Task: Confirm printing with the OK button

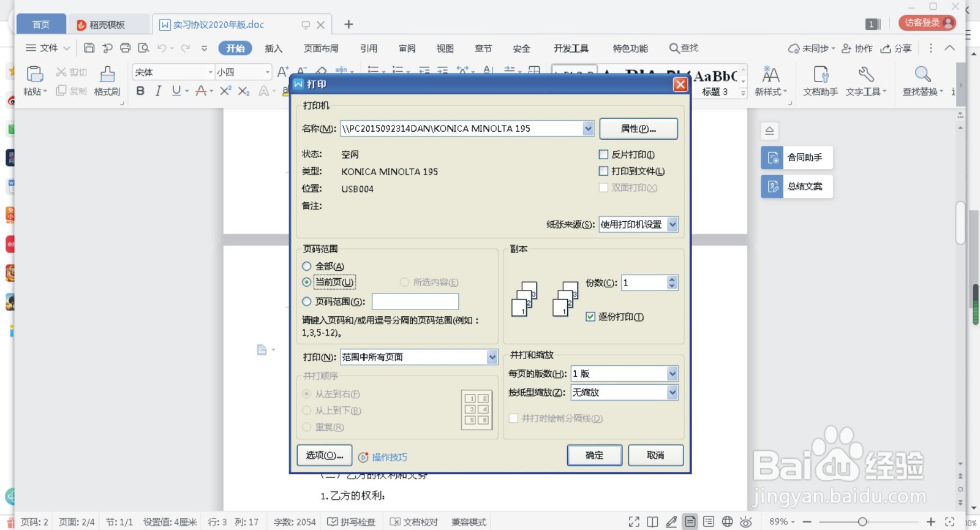Action: [x=595, y=455]
